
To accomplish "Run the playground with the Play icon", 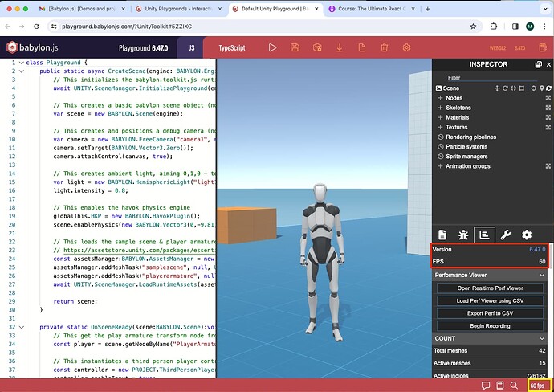I will click(x=273, y=48).
